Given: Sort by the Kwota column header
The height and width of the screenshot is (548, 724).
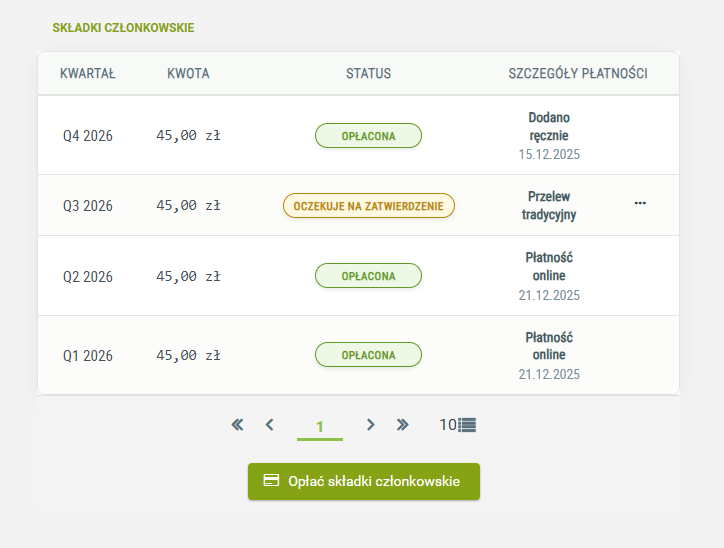Looking at the screenshot, I should [x=188, y=73].
